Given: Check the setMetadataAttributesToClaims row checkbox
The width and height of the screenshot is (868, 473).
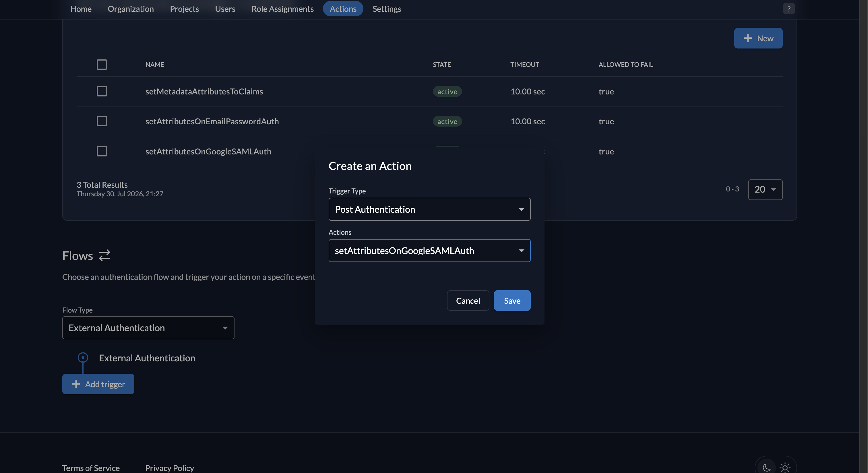Looking at the screenshot, I should point(102,91).
